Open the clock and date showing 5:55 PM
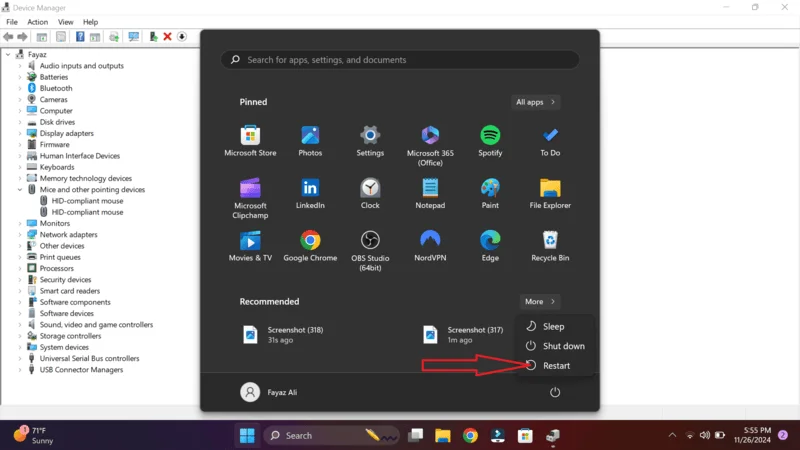The image size is (800, 450). click(752, 435)
